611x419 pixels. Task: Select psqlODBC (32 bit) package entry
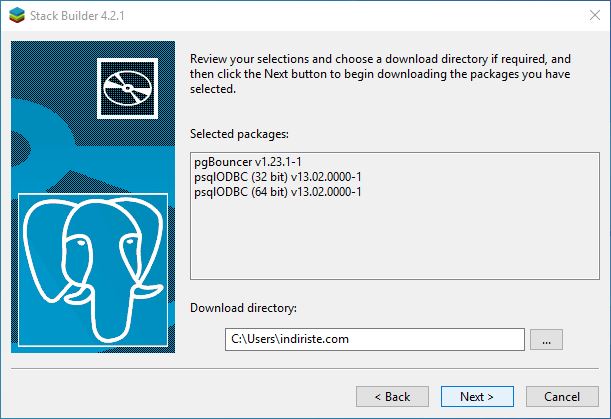point(278,177)
